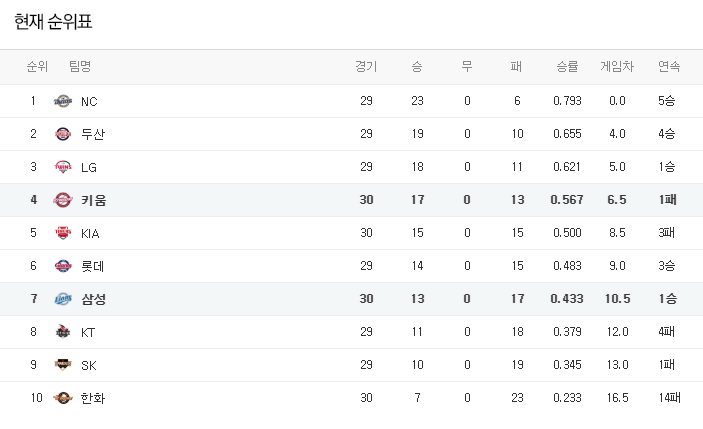Click the 키움 Heroes team logo

(63, 200)
